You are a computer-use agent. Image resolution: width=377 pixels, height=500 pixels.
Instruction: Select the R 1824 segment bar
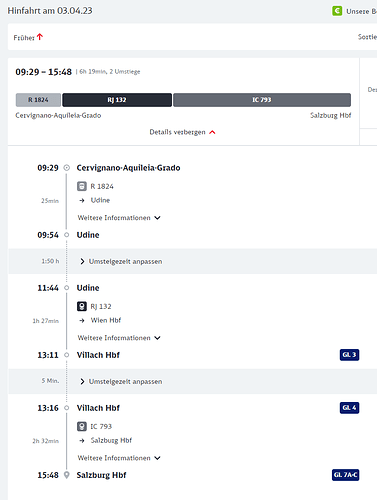[38, 100]
